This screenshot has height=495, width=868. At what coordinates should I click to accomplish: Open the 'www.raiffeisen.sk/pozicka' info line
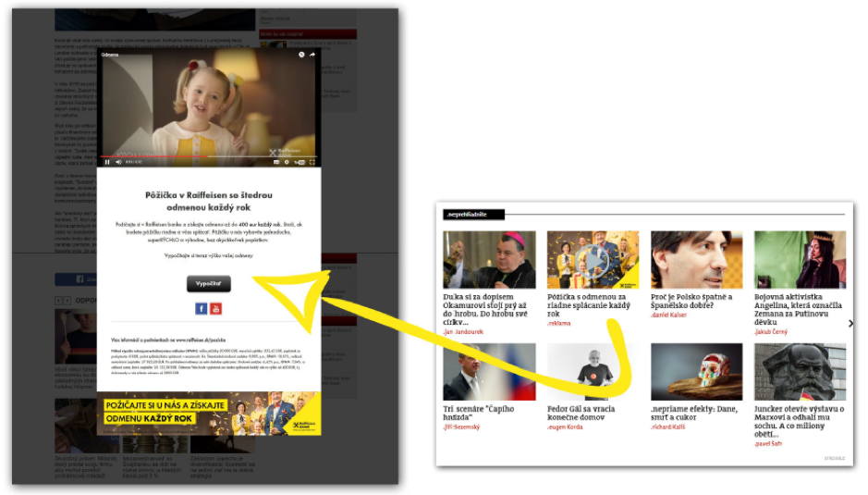pyautogui.click(x=167, y=340)
